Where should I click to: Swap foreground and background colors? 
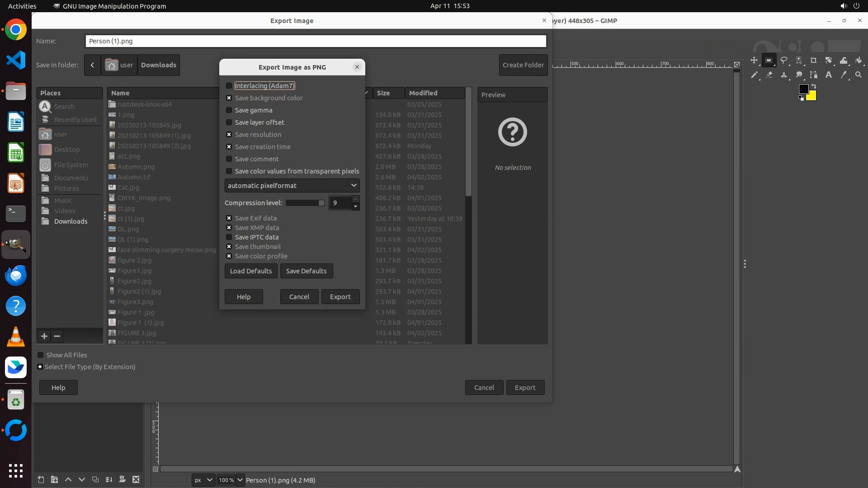[814, 86]
